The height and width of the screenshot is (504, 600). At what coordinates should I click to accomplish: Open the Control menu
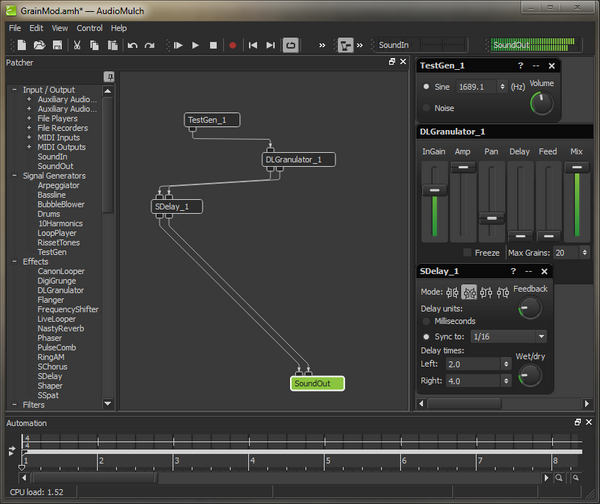pyautogui.click(x=89, y=28)
